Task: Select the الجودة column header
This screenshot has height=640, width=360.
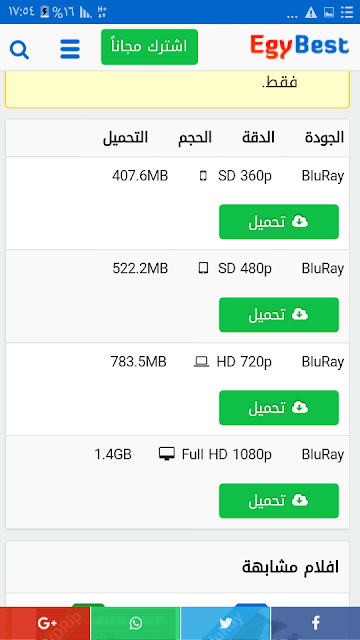Action: 324,138
